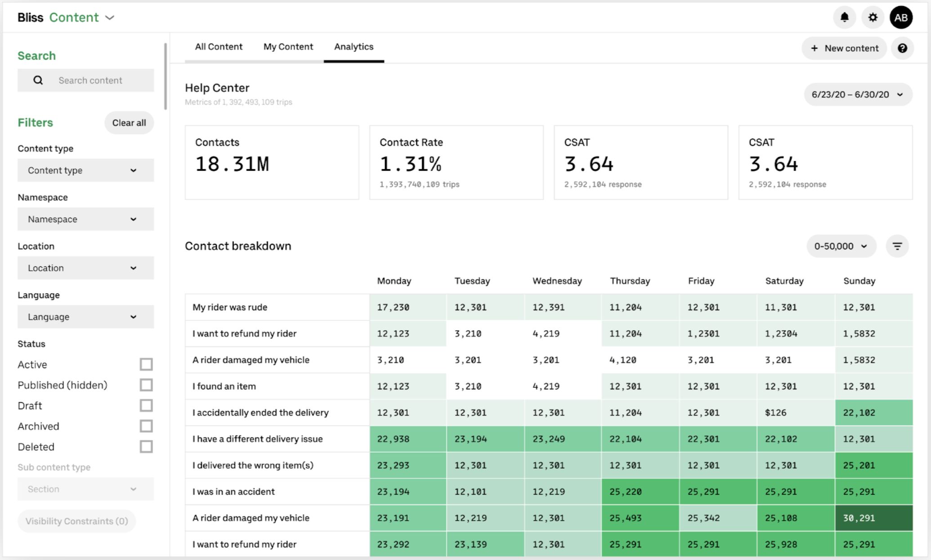
Task: Switch to the All Content tab
Action: click(x=219, y=46)
